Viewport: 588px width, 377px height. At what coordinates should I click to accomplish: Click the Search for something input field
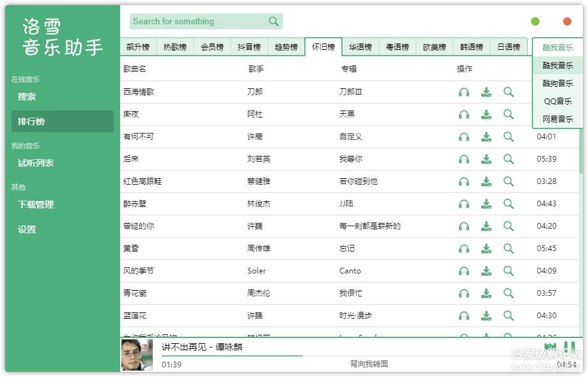click(198, 22)
